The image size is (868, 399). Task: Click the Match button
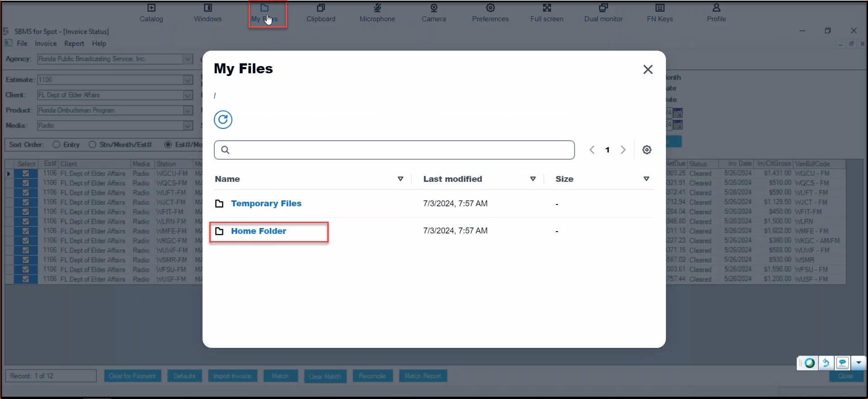coord(280,376)
